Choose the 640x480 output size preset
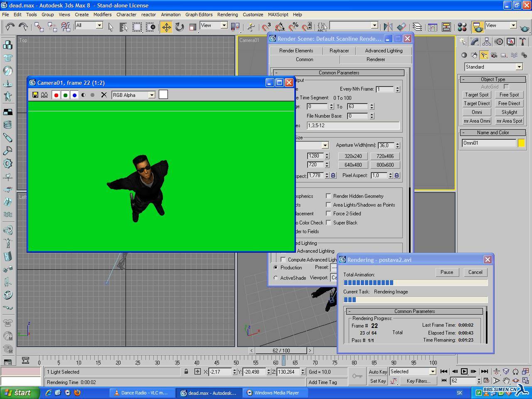This screenshot has width=532, height=399. point(353,165)
